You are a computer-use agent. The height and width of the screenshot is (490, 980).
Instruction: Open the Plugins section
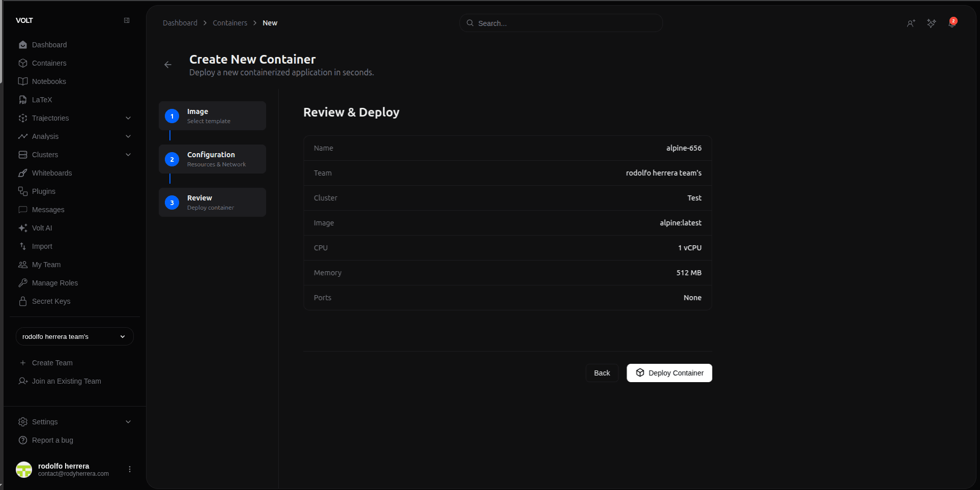pos(43,191)
